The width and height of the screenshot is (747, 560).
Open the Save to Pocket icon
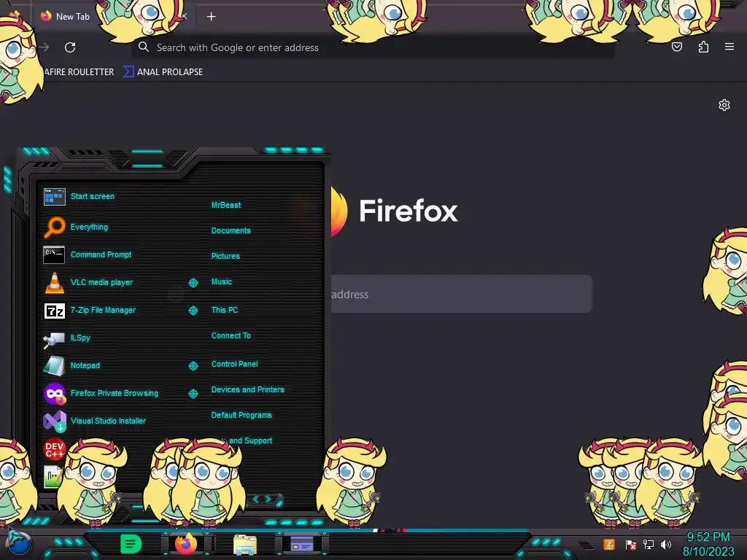coord(676,47)
